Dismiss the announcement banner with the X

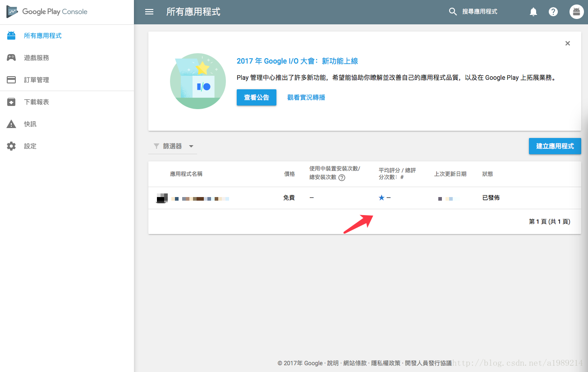coord(568,43)
